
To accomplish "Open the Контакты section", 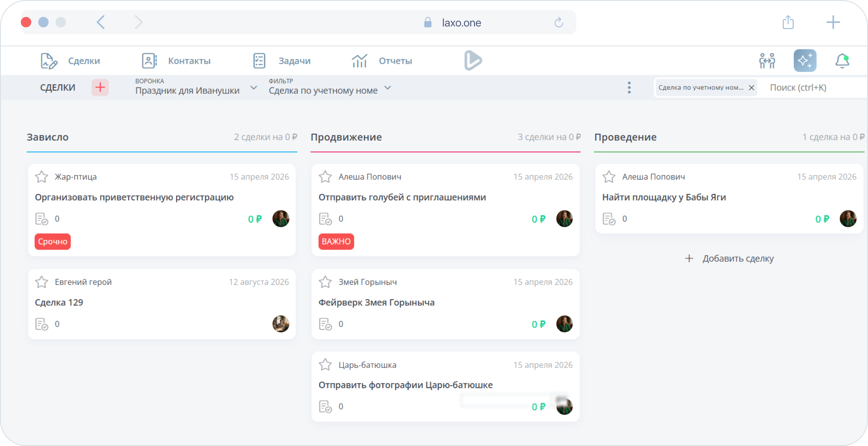I will coord(176,61).
